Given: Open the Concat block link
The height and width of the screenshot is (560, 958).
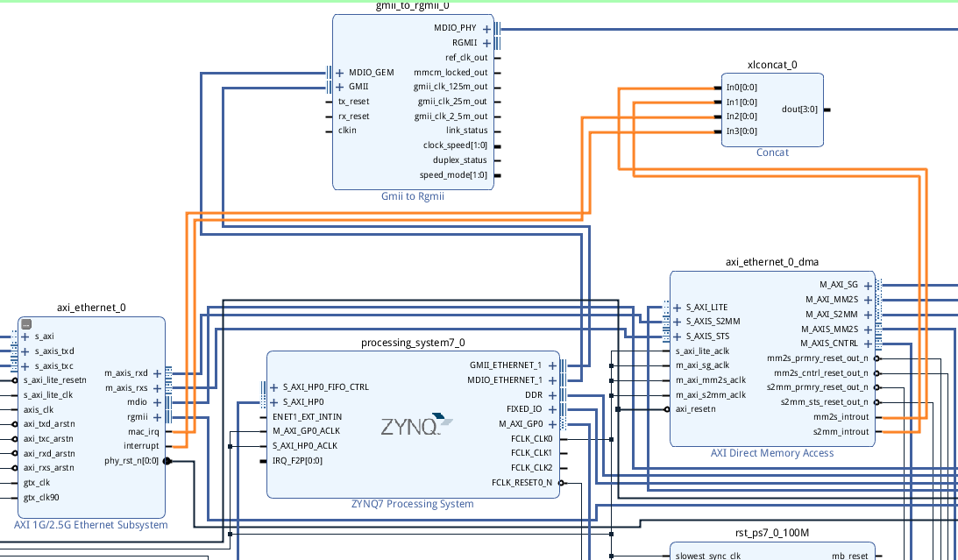Looking at the screenshot, I should point(772,152).
